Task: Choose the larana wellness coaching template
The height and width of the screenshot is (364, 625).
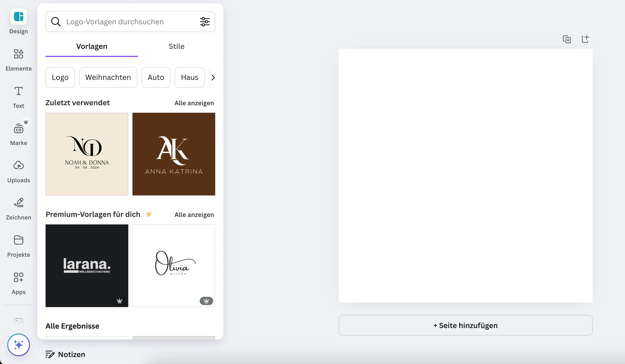Action: click(87, 266)
